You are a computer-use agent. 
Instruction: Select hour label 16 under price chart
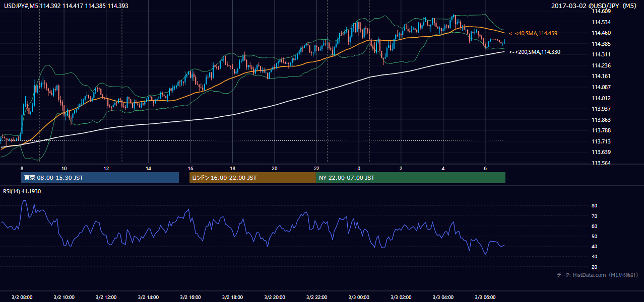[190, 168]
